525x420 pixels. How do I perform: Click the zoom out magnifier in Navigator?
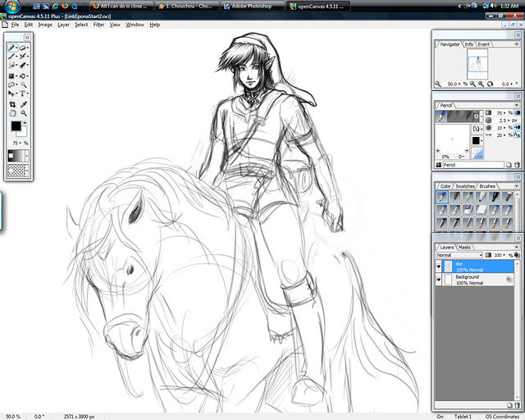coord(472,84)
